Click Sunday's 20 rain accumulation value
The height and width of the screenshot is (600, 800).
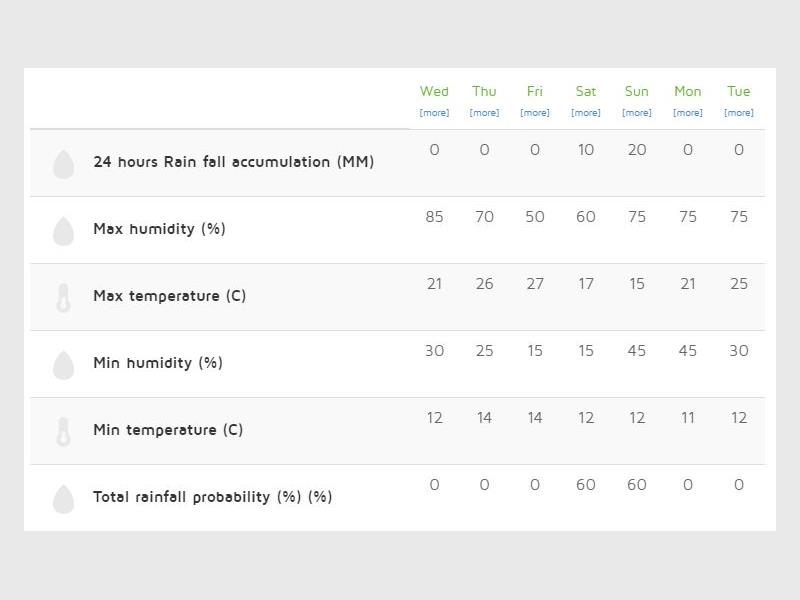(x=637, y=150)
